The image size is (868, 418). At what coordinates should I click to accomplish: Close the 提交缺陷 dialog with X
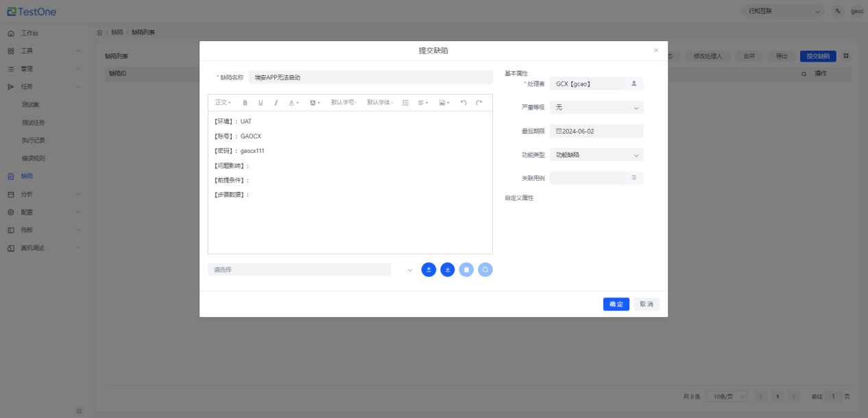(x=656, y=50)
